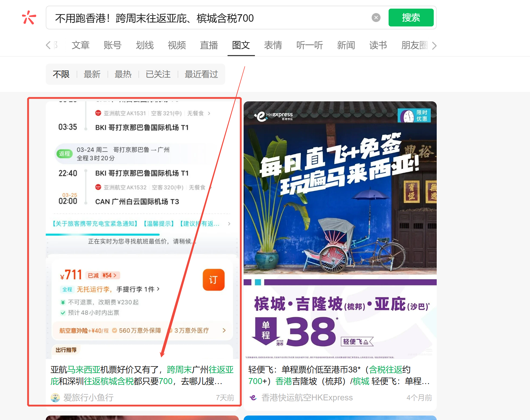Click the red WeChat Search logo icon

tap(29, 18)
